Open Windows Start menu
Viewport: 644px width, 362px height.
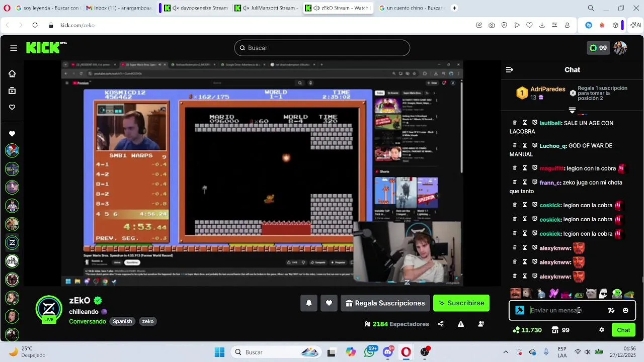point(220,352)
